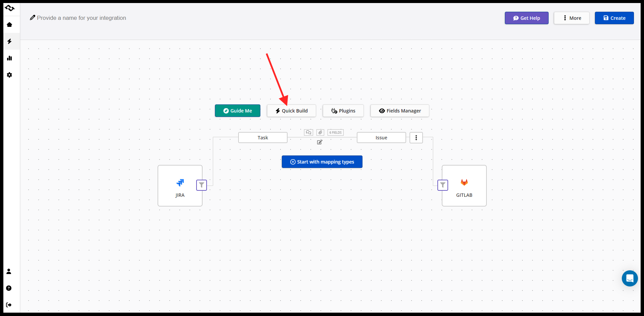Click the Quick Build button
Screen dimensions: 644x316
[291, 111]
